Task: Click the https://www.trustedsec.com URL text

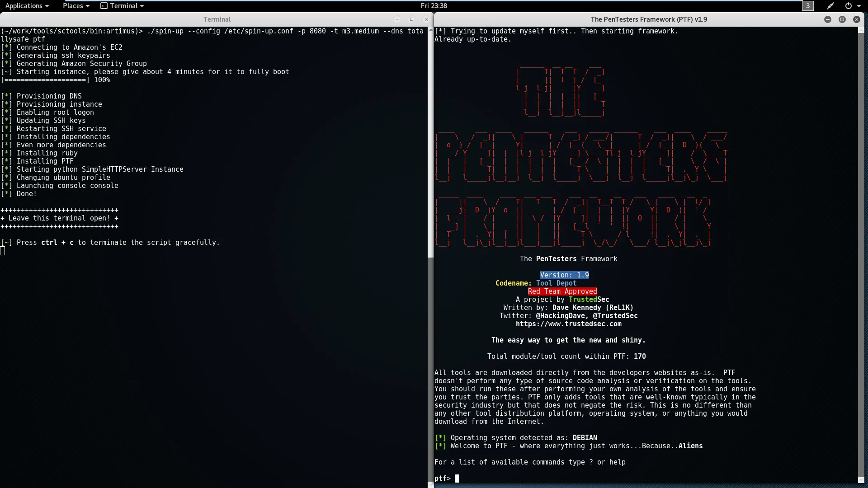Action: [x=568, y=324]
